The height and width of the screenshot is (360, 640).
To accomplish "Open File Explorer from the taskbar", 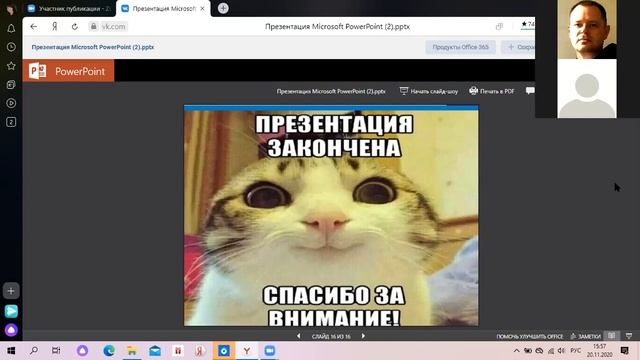I will [131, 351].
